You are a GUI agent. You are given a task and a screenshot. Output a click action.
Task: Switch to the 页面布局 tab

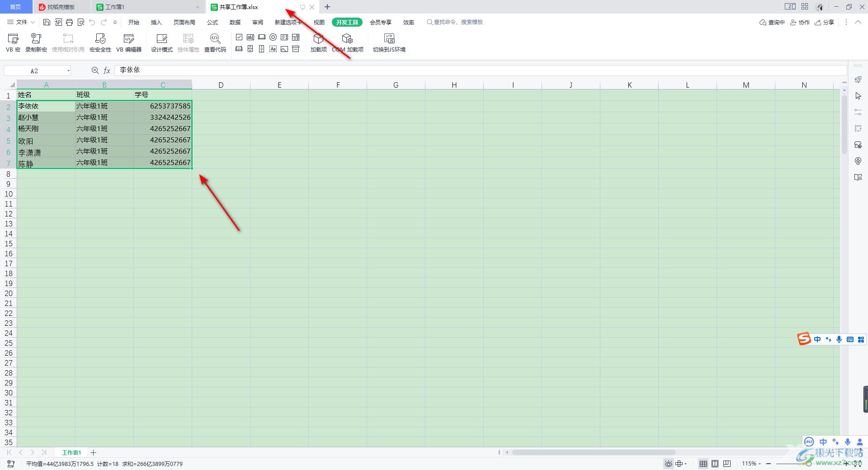(x=184, y=22)
